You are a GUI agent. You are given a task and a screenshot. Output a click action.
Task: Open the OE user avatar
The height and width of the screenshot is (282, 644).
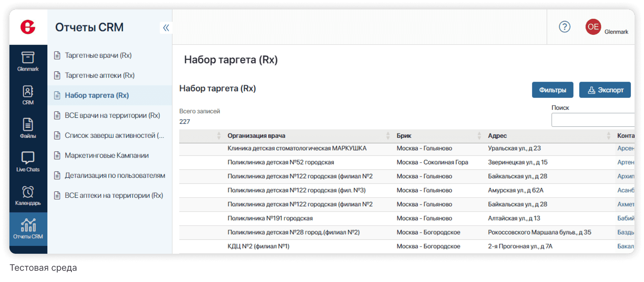pyautogui.click(x=593, y=27)
